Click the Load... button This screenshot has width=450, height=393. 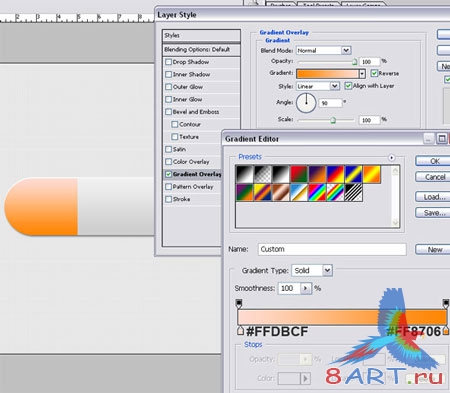[433, 197]
